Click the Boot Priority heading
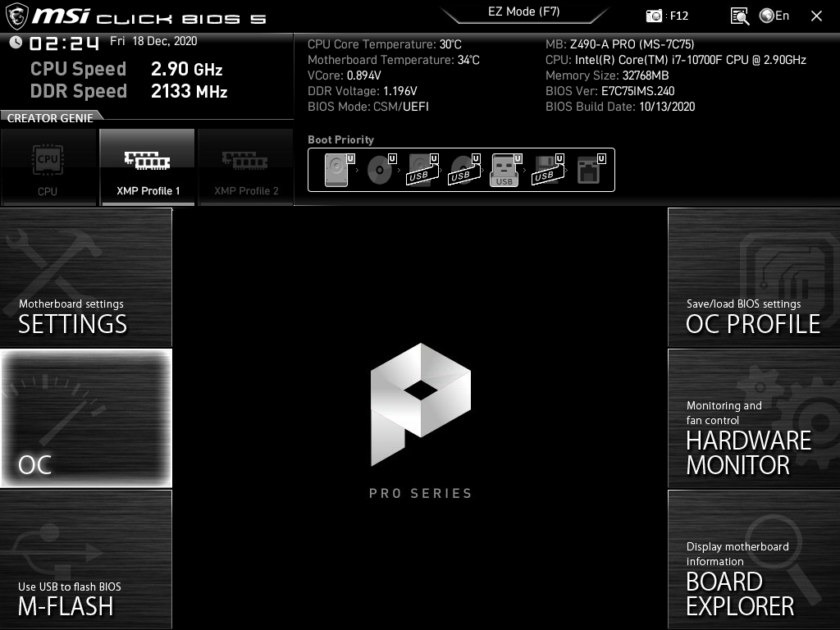840x630 pixels. (340, 139)
